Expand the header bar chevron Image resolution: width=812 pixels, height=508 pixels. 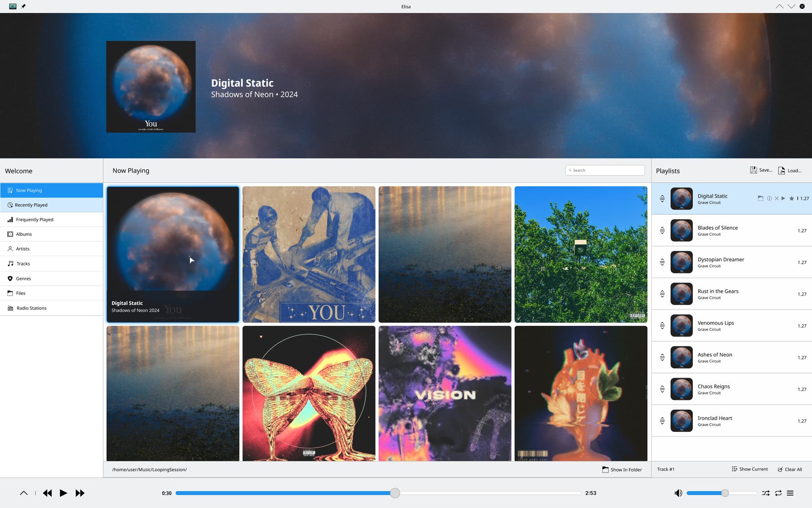click(24, 493)
